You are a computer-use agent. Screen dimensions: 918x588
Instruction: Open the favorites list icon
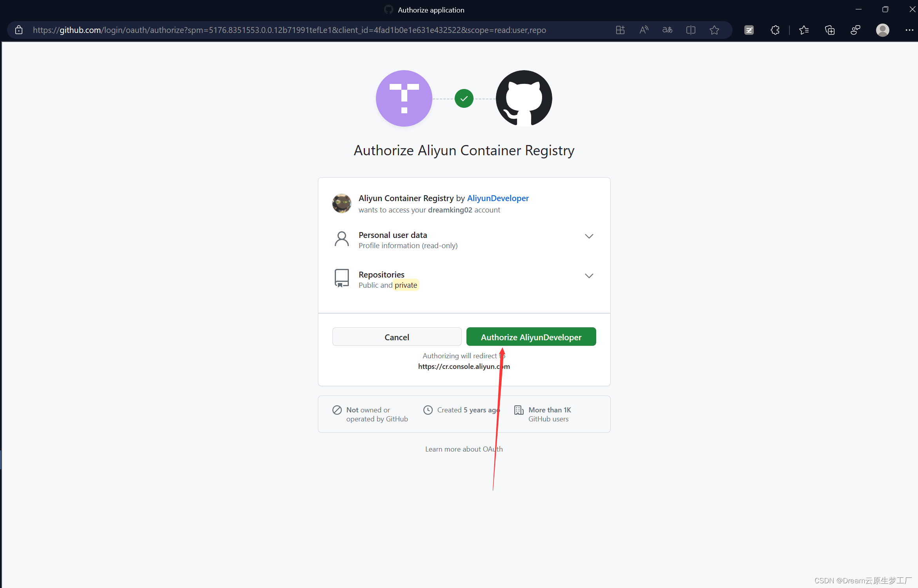tap(804, 30)
